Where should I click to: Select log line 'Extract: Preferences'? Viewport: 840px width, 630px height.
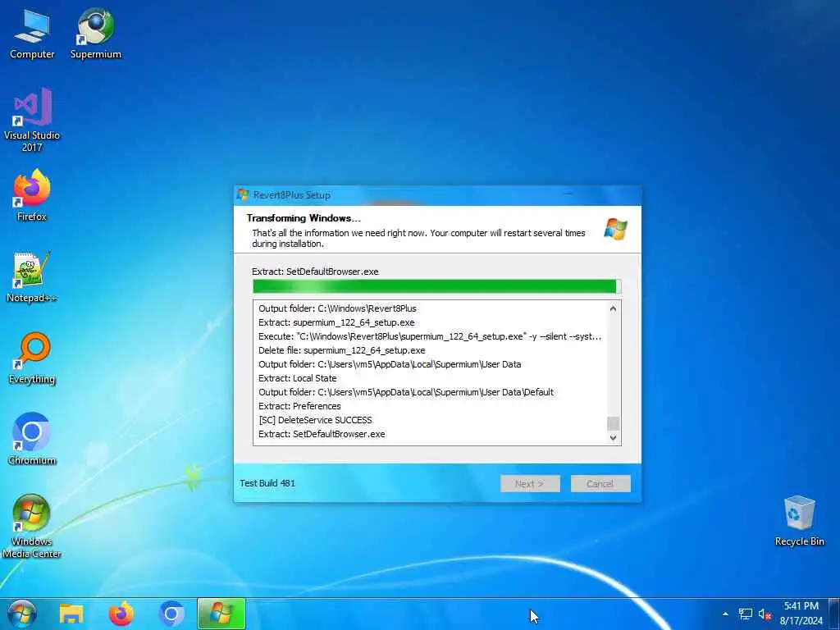[x=299, y=406]
